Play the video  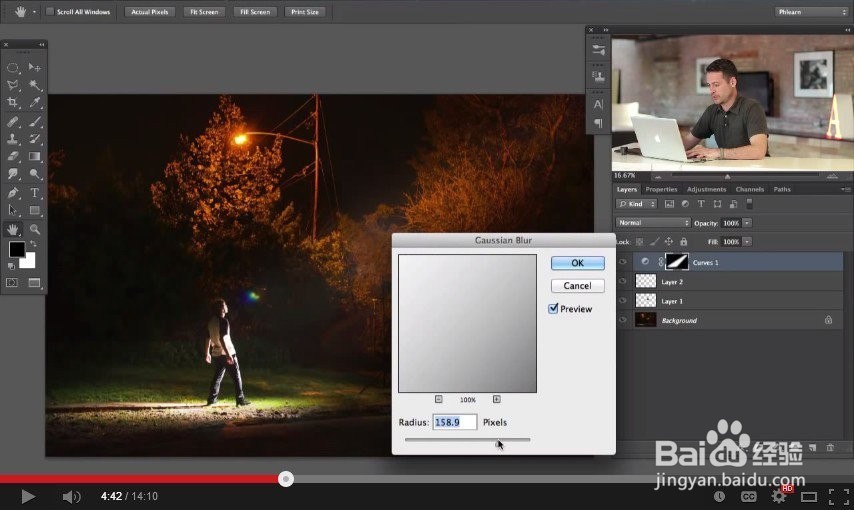coord(27,496)
